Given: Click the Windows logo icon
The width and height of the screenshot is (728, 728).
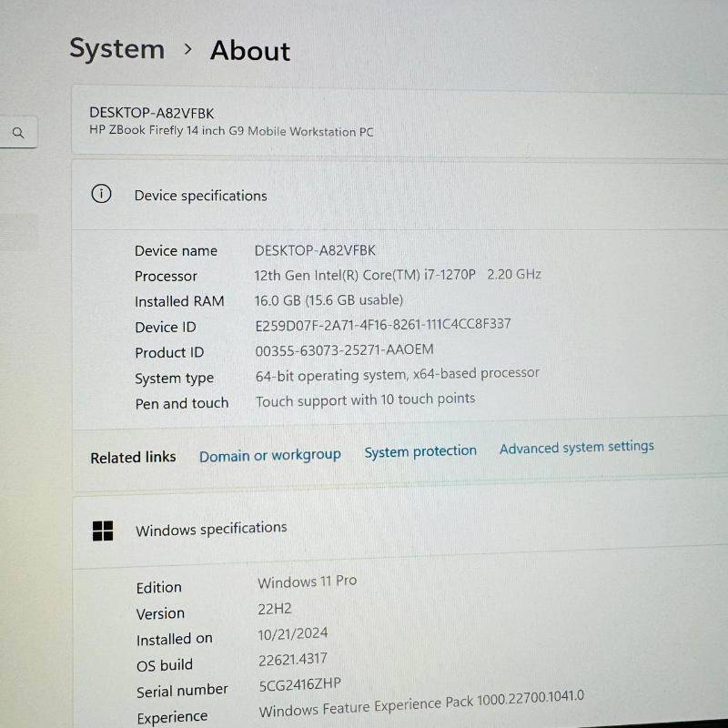Looking at the screenshot, I should click(103, 531).
